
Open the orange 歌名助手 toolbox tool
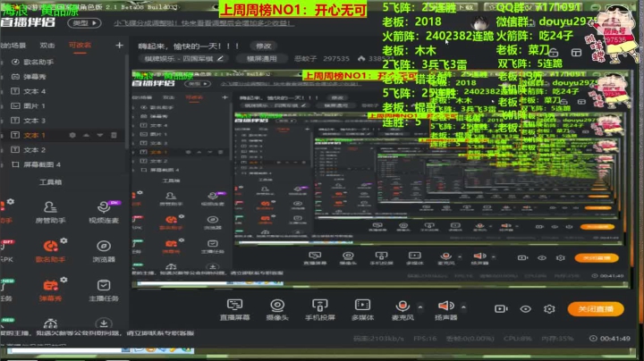50,251
